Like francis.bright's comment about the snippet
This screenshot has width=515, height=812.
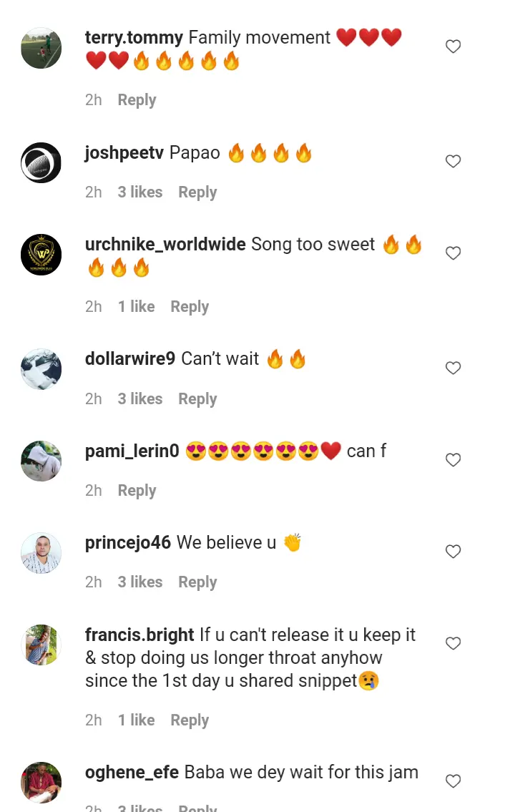click(x=453, y=643)
